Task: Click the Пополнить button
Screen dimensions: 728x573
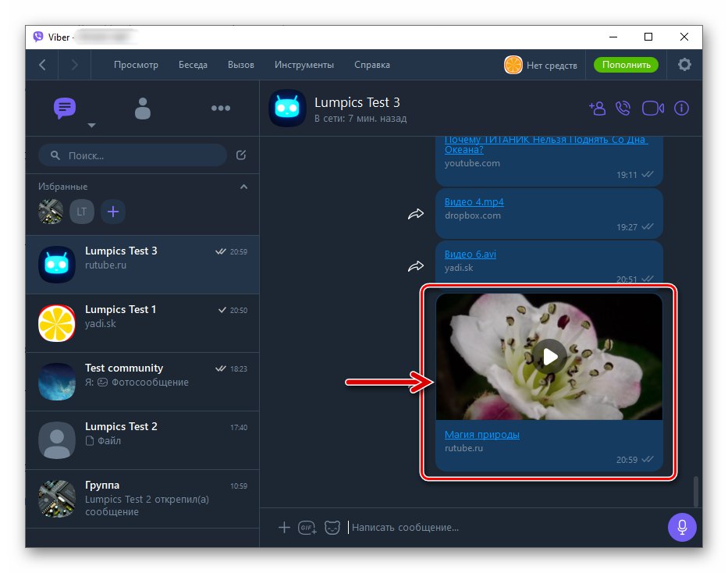Action: click(626, 65)
